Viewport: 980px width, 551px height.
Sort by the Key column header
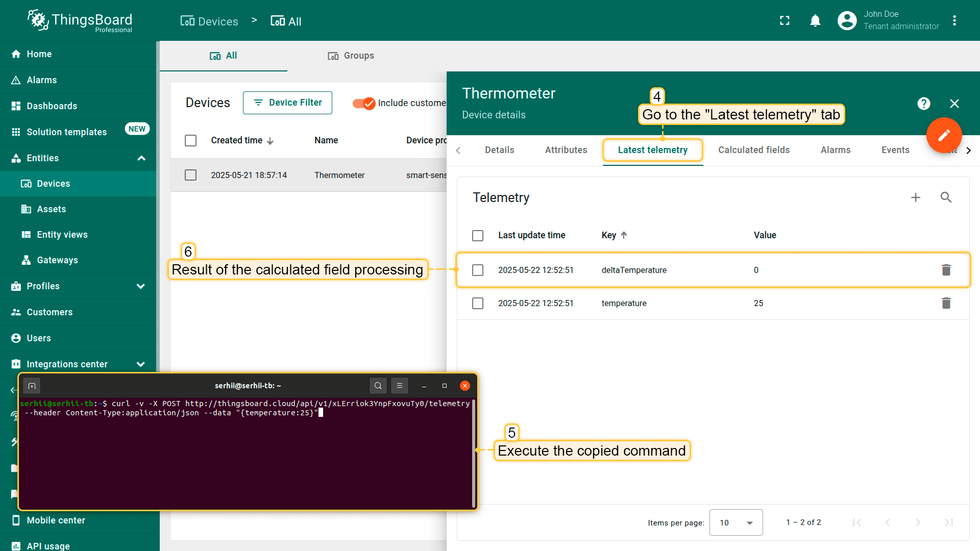[609, 235]
